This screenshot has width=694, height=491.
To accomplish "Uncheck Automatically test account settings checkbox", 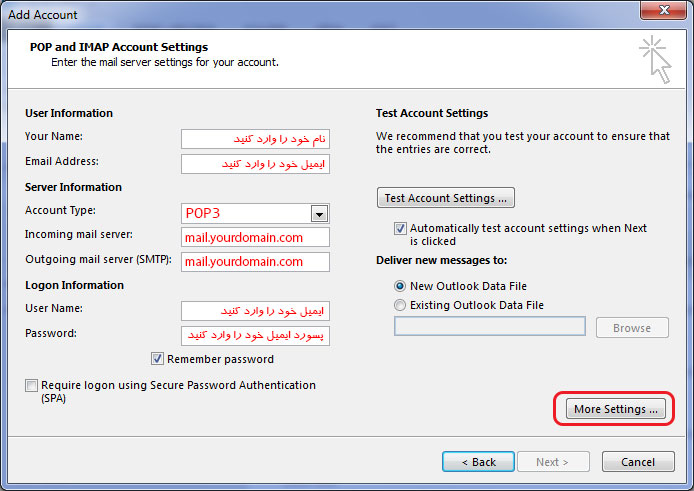I will [400, 228].
